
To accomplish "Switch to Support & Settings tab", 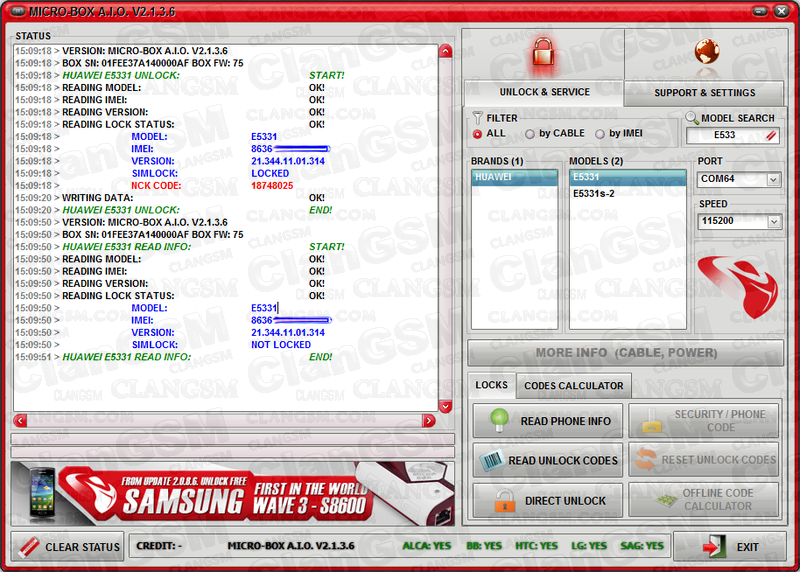I will tap(705, 93).
